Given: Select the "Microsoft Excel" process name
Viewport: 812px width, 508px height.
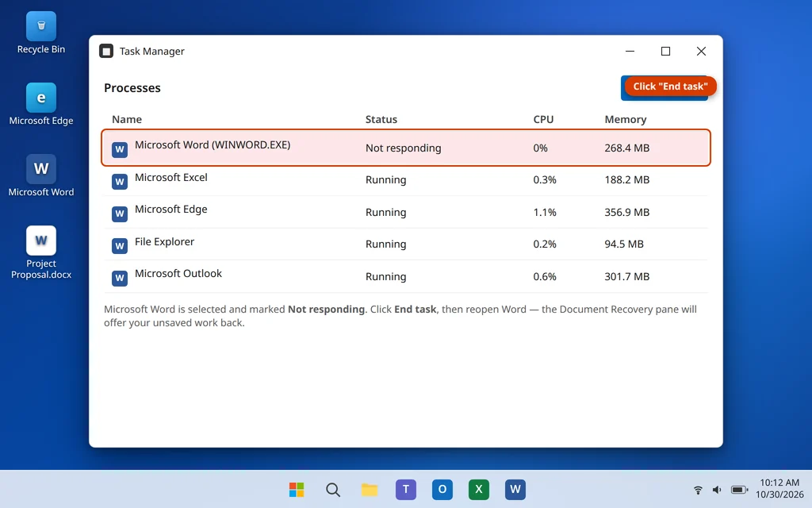Looking at the screenshot, I should [171, 177].
